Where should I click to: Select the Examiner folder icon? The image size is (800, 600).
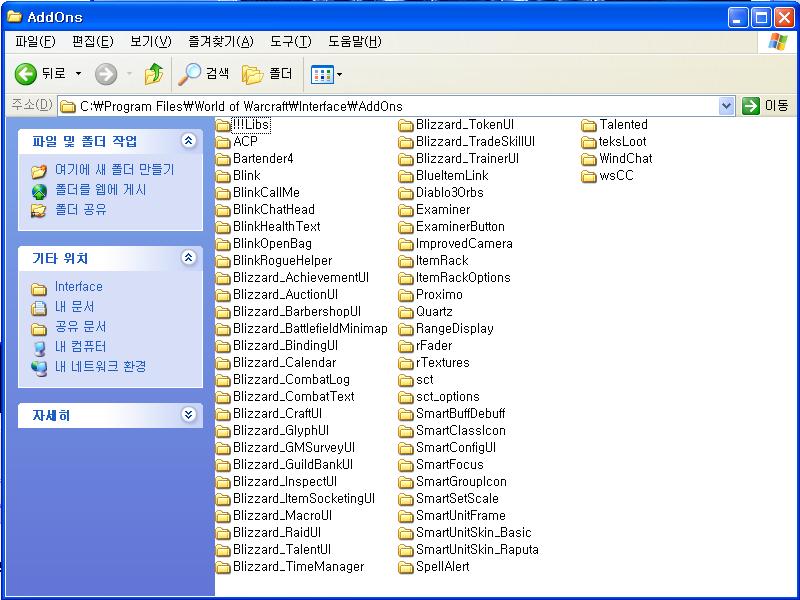pos(406,210)
